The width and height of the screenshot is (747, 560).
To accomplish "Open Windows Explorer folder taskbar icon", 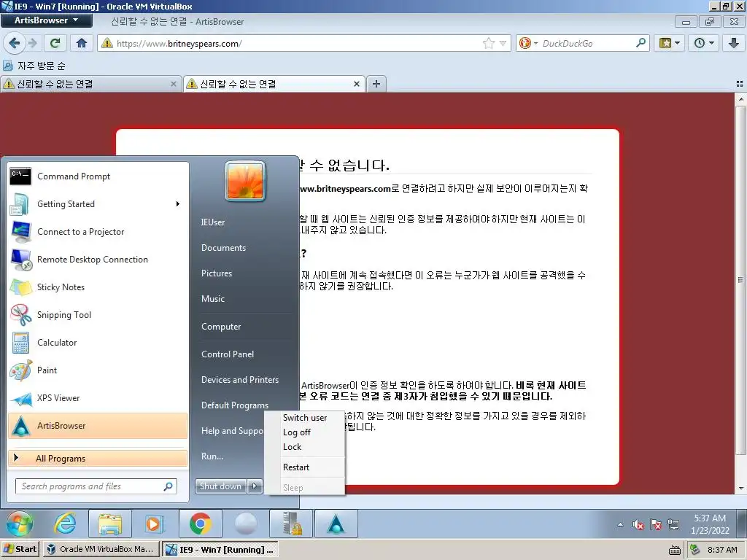I will [x=110, y=524].
